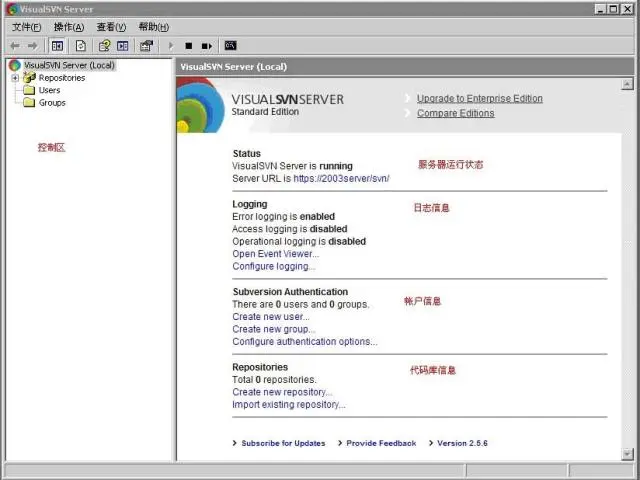Viewport: 640px width, 480px height.
Task: Select VisualSVN Server (Local) tree item
Action: tap(69, 65)
